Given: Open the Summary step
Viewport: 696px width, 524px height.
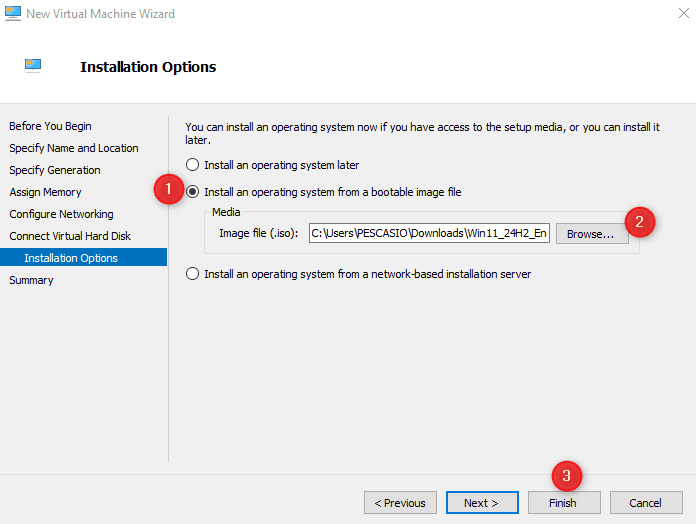Looking at the screenshot, I should [31, 280].
